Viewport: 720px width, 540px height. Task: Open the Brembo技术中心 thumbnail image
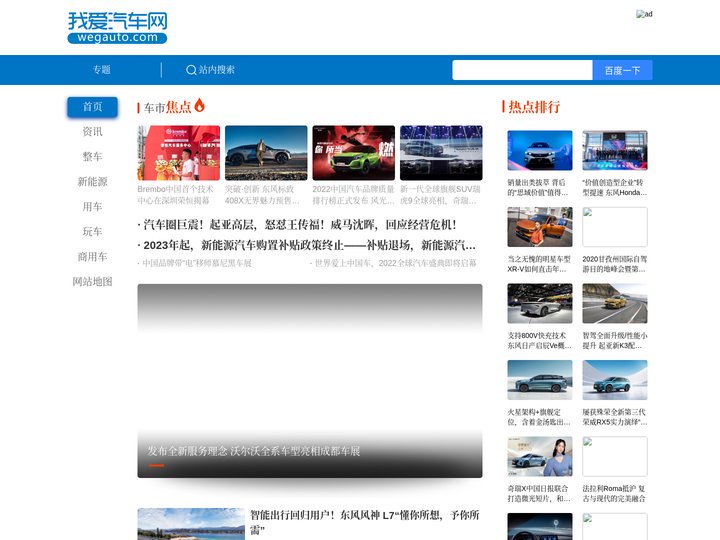click(179, 153)
